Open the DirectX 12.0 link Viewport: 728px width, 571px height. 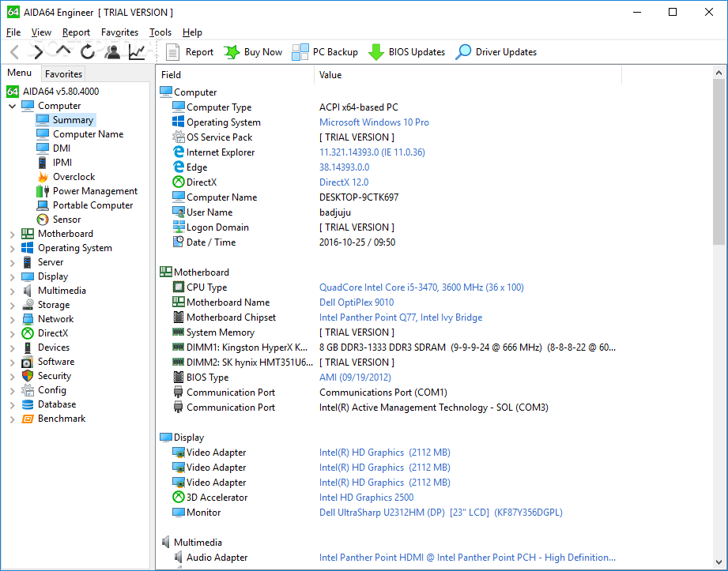[x=344, y=182]
